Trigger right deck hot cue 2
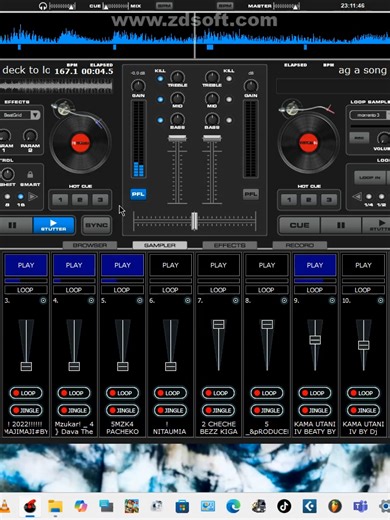 (x=309, y=200)
